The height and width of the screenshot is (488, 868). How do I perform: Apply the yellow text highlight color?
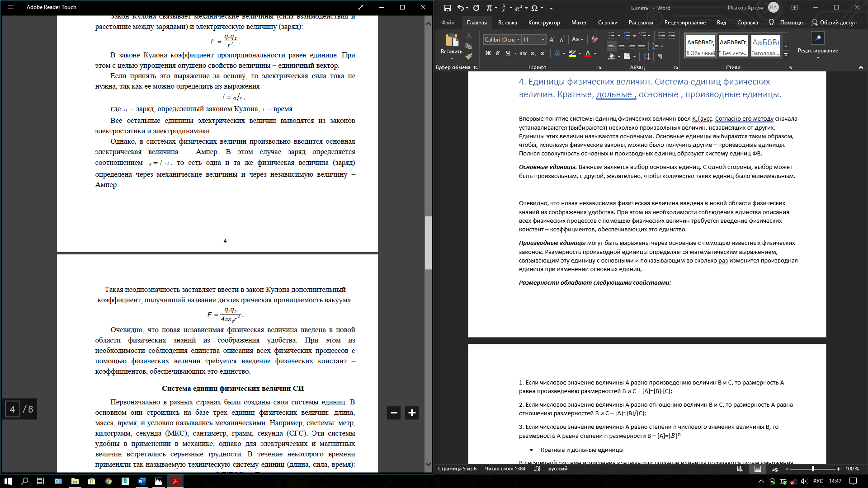point(572,53)
